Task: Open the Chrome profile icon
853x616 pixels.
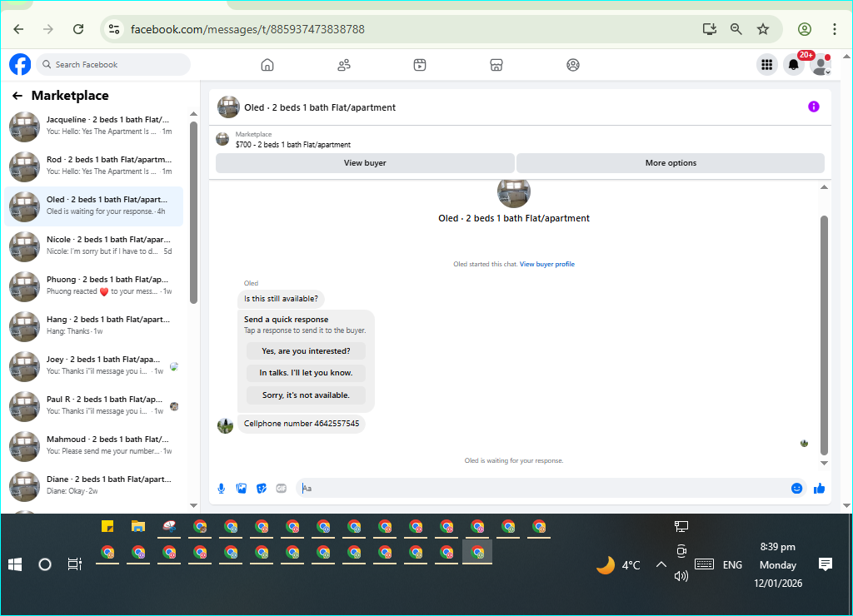Action: coord(805,29)
